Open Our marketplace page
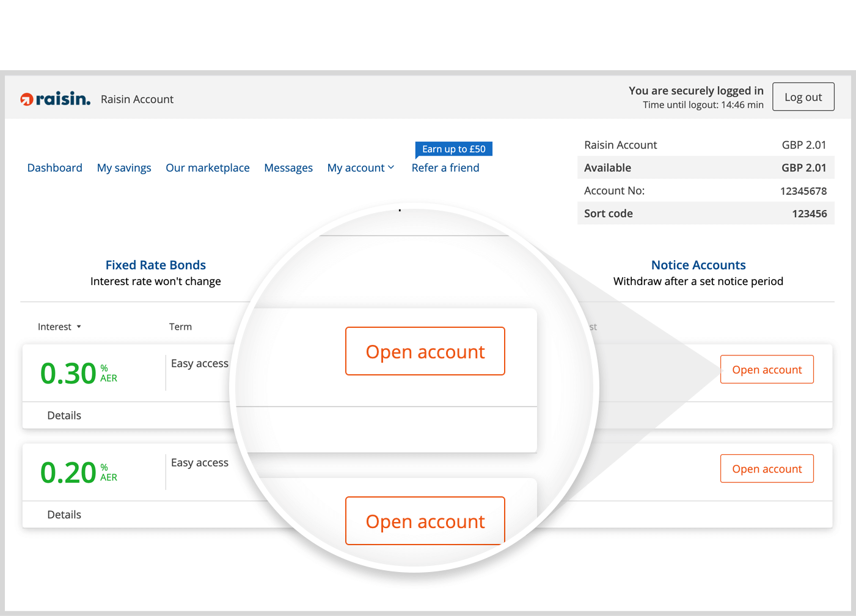The width and height of the screenshot is (856, 616). (x=208, y=168)
